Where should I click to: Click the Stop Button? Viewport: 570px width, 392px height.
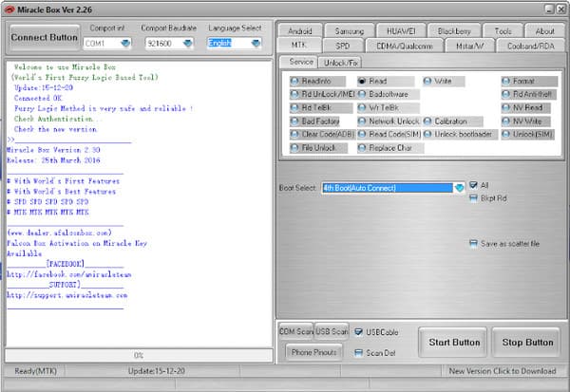527,343
